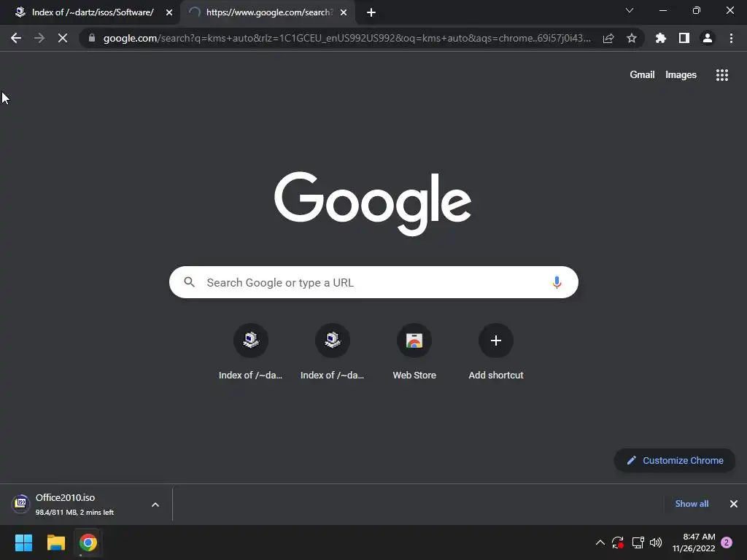Open the volume speaker tray icon

656,542
